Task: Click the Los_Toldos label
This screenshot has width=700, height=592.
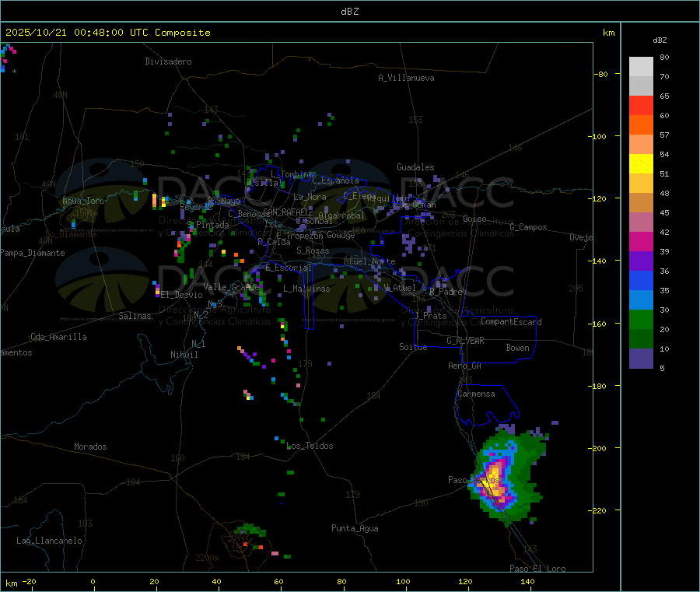Action: (310, 446)
